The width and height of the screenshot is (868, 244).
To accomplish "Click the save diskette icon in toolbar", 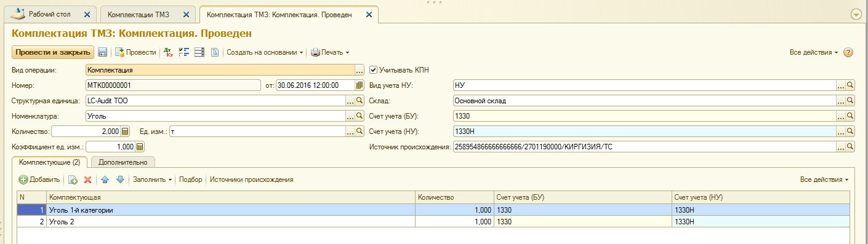I will (103, 53).
